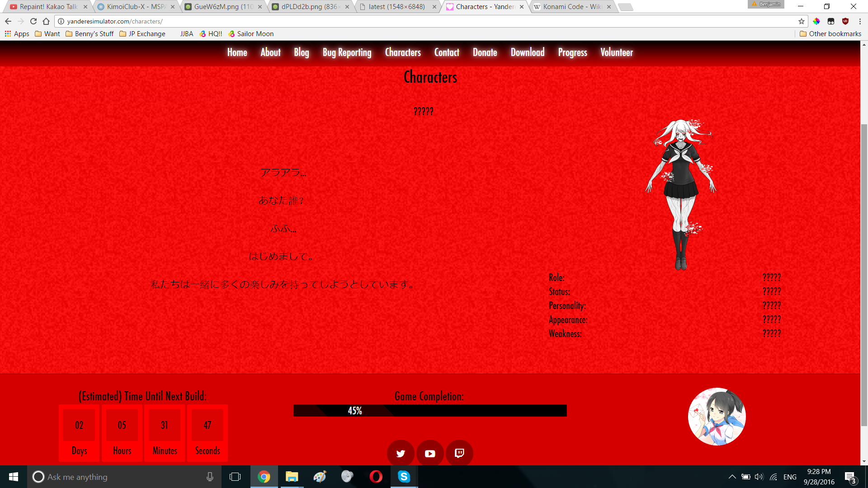Click the taskbar clock and date
This screenshot has width=868, height=488.
pos(819,477)
